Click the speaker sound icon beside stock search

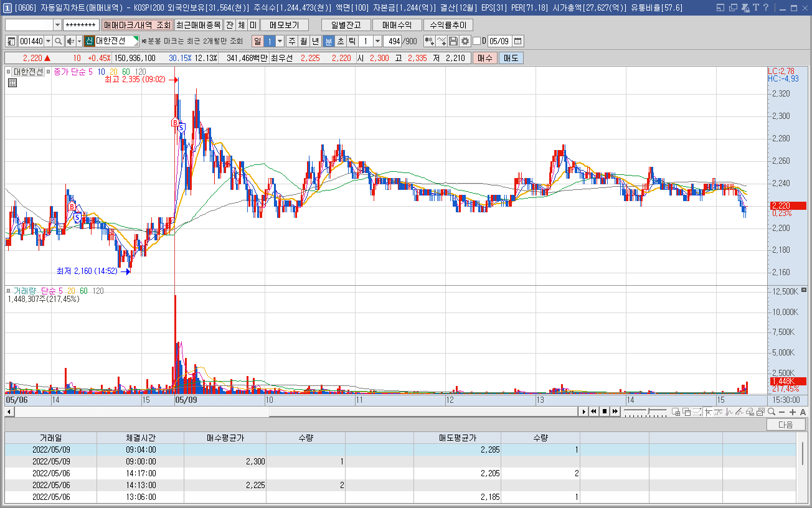(70, 41)
